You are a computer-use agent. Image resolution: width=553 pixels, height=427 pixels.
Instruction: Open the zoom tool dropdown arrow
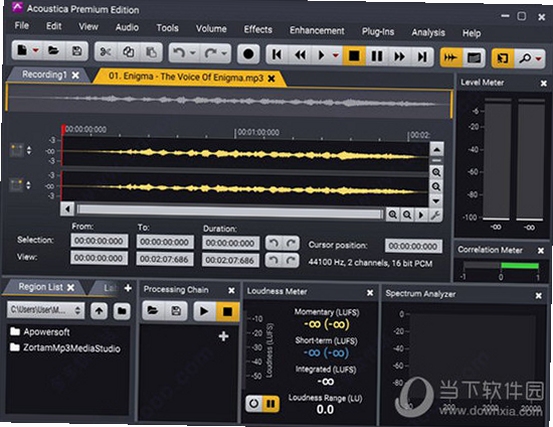(539, 59)
